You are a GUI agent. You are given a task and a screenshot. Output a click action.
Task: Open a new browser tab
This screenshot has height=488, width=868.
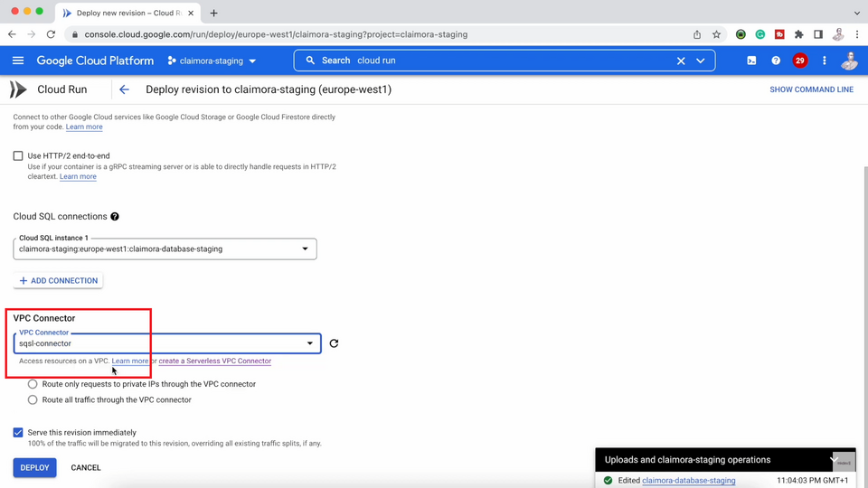[213, 13]
